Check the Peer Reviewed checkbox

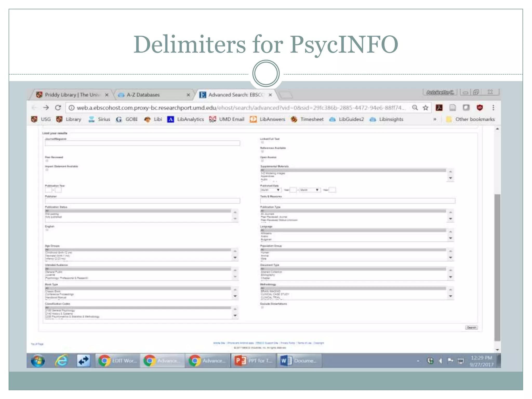(x=47, y=161)
